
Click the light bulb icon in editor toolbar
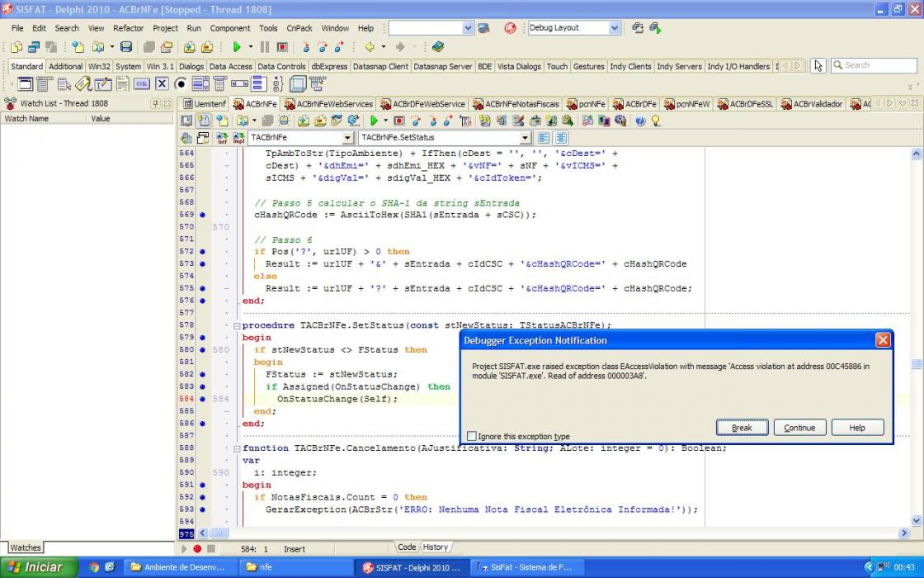pyautogui.click(x=655, y=121)
